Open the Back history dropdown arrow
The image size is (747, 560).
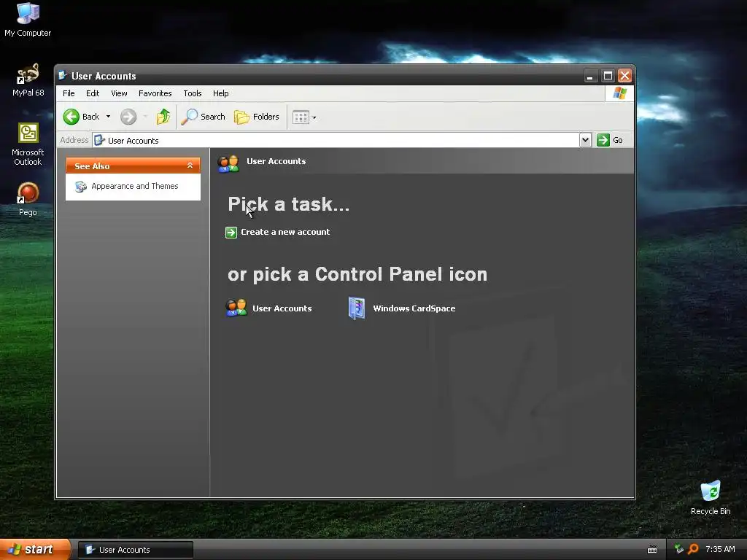pyautogui.click(x=108, y=117)
